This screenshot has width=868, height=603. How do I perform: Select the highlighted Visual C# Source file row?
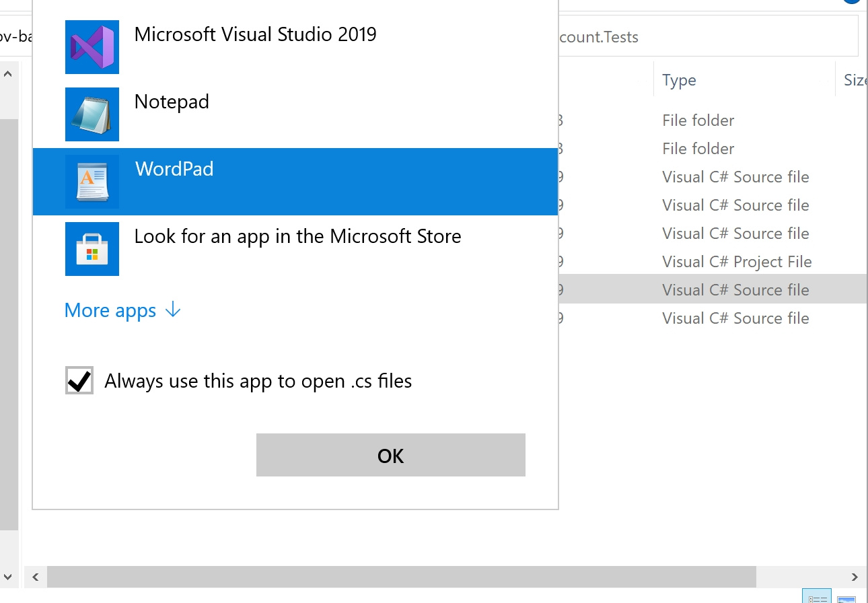click(713, 290)
